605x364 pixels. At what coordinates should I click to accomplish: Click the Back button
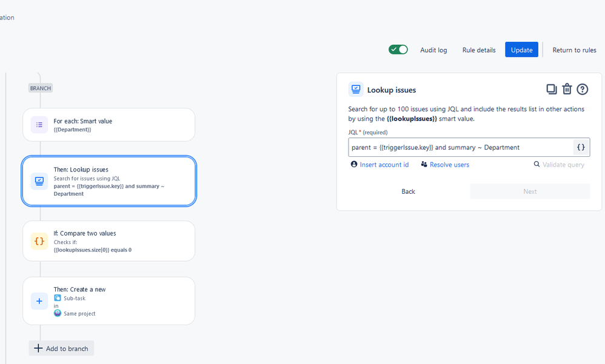pos(408,191)
